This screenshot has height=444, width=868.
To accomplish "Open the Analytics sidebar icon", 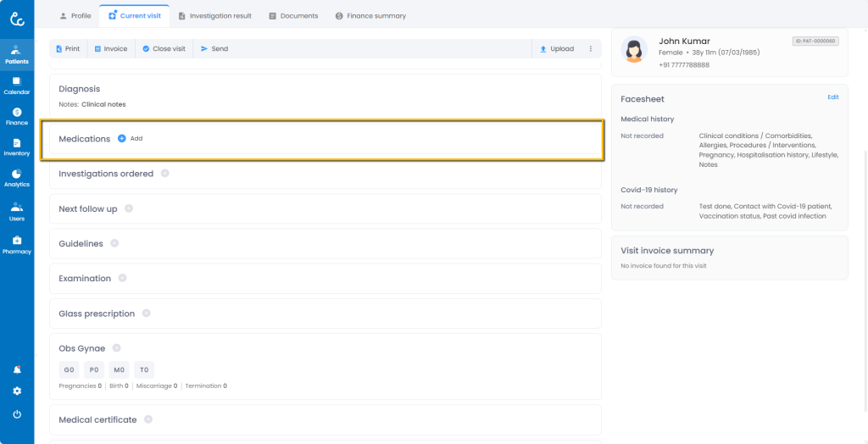I will pos(16,178).
